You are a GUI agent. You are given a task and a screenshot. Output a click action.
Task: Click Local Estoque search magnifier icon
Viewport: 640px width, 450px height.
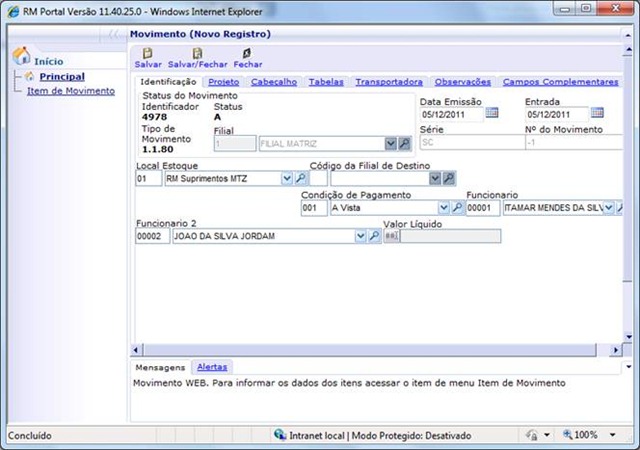[301, 178]
